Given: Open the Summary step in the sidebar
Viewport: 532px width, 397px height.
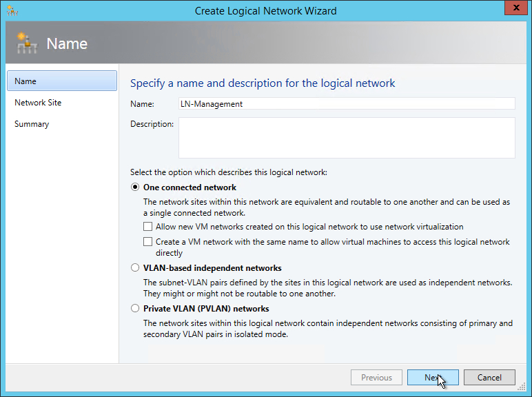Looking at the screenshot, I should (32, 124).
